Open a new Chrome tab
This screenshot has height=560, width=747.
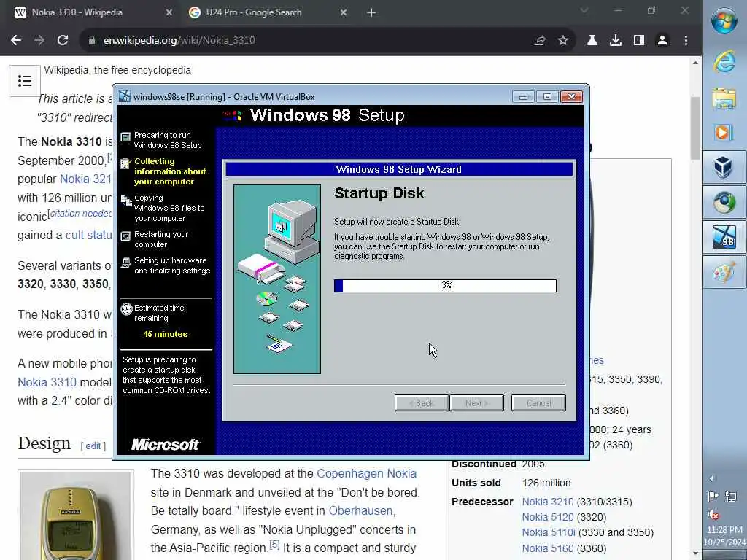coord(371,13)
